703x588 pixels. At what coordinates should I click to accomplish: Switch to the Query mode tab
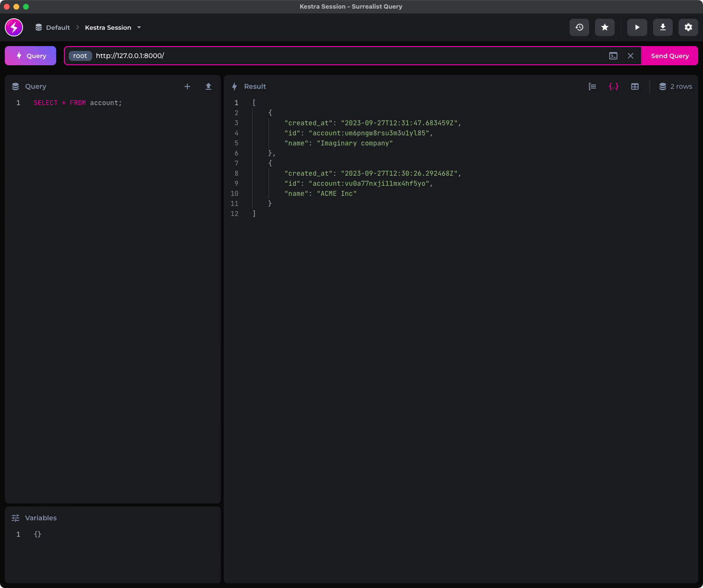click(x=30, y=56)
